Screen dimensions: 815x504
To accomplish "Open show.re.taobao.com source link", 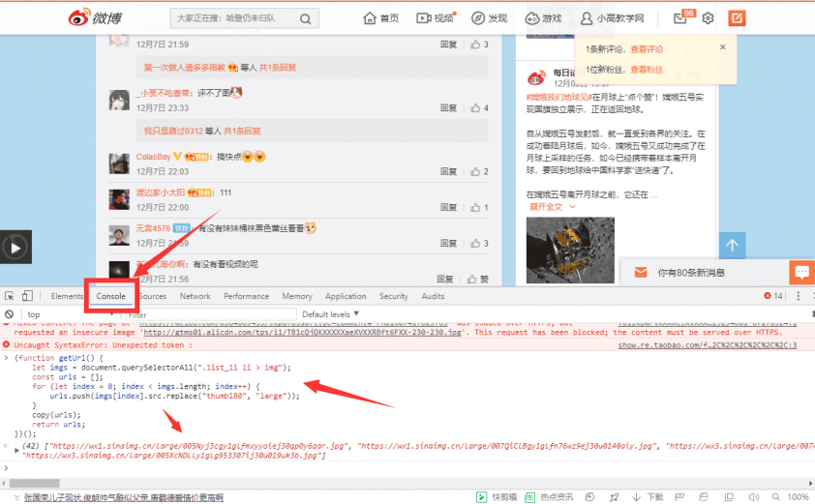I will point(708,345).
